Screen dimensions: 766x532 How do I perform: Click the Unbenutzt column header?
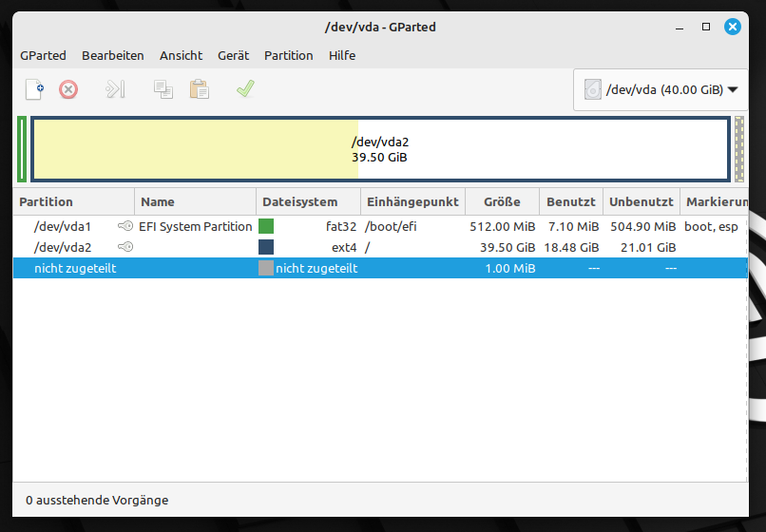pyautogui.click(x=642, y=201)
